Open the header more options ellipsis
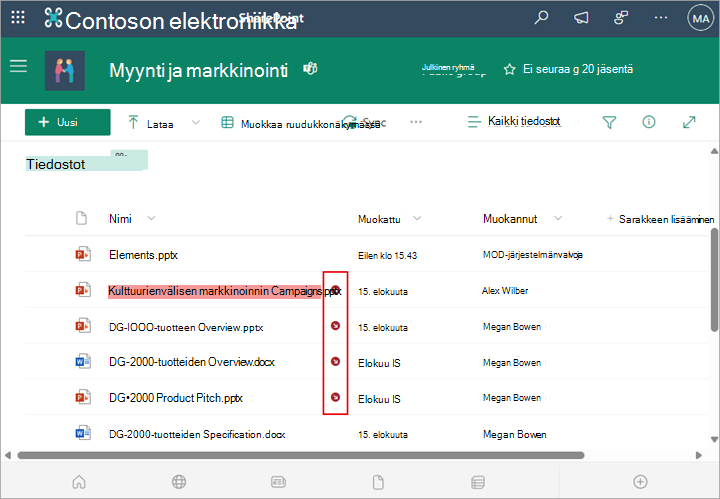This screenshot has height=499, width=720. coord(661,18)
